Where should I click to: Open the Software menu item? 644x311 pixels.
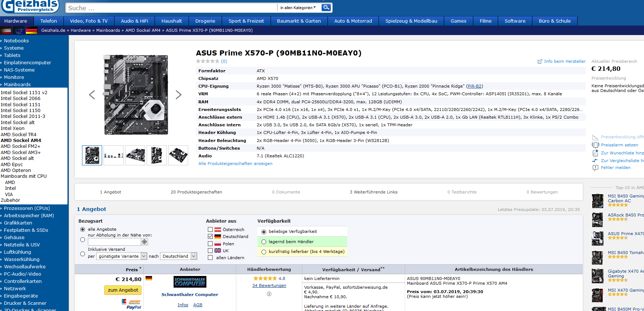[515, 21]
